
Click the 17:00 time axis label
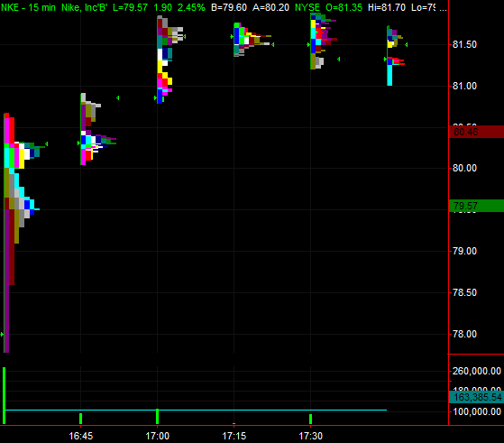click(x=157, y=436)
